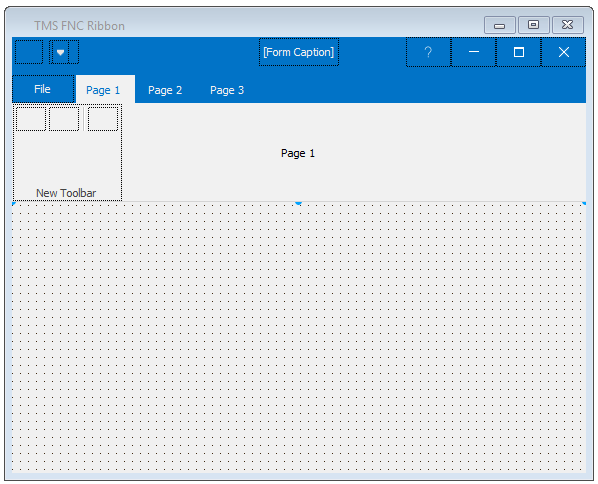Maximize the TMS FNC Ribbon outer window
Screen dimensions: 598x484
point(534,25)
